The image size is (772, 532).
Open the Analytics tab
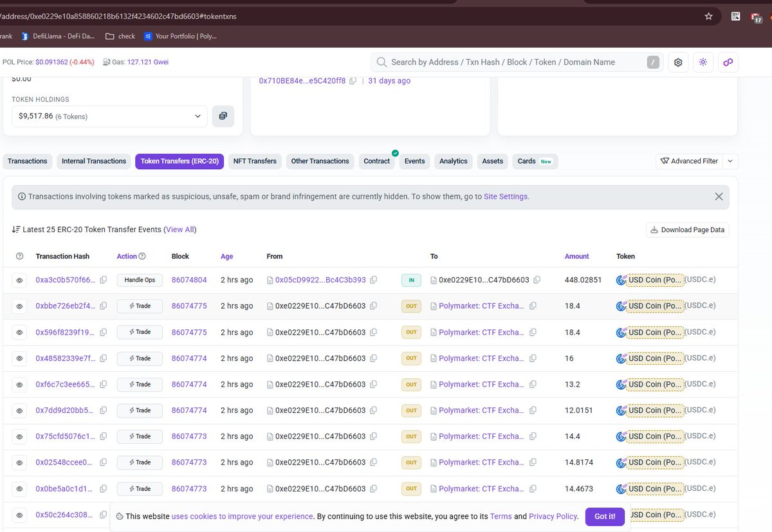(454, 161)
